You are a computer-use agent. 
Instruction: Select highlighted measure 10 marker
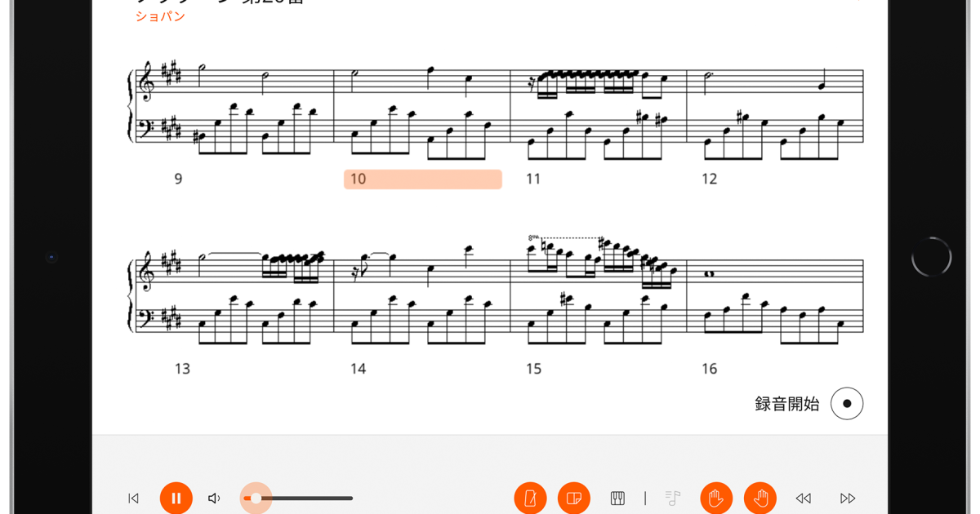[423, 179]
